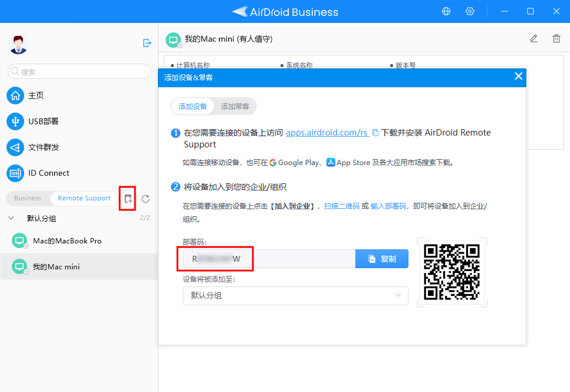570x392 pixels.
Task: Click the deployment code field
Action: pyautogui.click(x=269, y=259)
